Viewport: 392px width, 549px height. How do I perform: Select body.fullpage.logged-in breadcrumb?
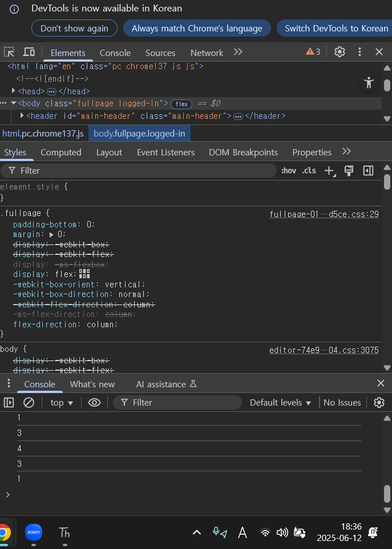139,134
